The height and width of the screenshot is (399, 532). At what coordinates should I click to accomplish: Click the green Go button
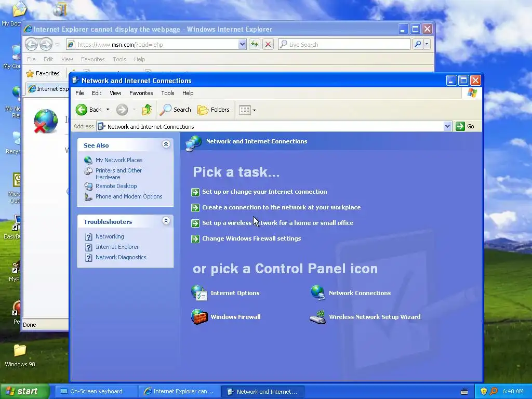tap(465, 126)
